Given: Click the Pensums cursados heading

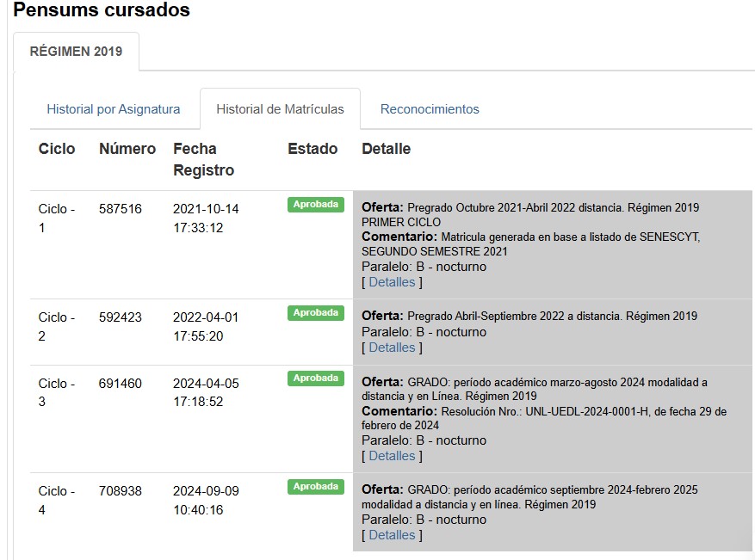Looking at the screenshot, I should (102, 11).
